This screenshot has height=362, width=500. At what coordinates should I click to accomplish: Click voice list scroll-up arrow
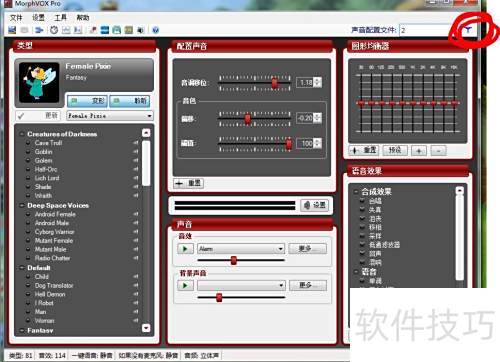pos(146,133)
